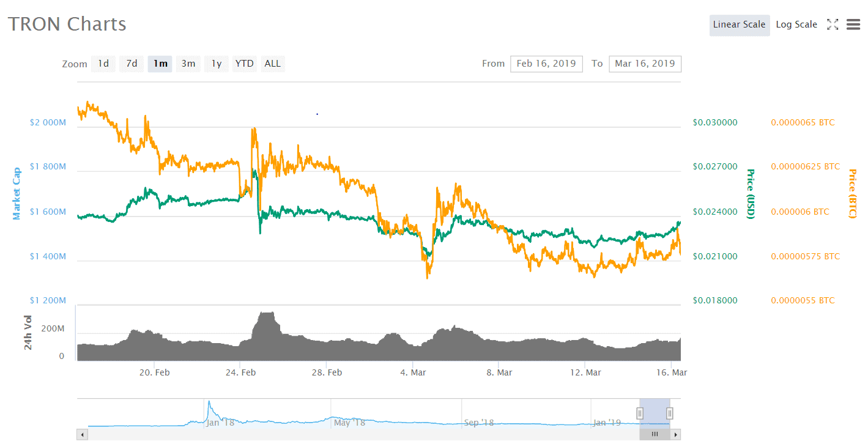Click the 20. Feb date label
Viewport: 868px width, 444px height.
[x=155, y=372]
